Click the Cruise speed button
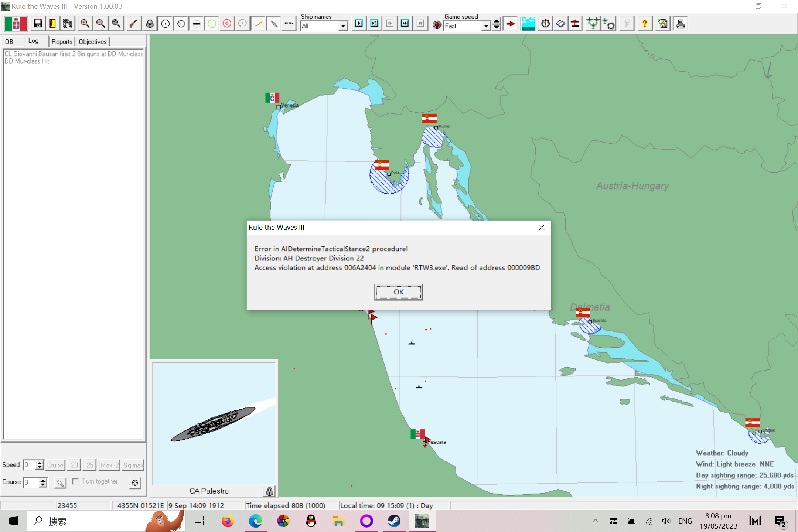The height and width of the screenshot is (532, 798). point(55,465)
